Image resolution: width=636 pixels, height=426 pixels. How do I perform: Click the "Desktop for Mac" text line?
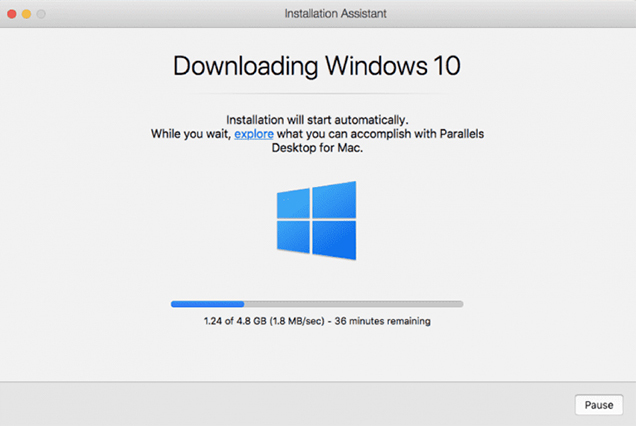tap(317, 148)
